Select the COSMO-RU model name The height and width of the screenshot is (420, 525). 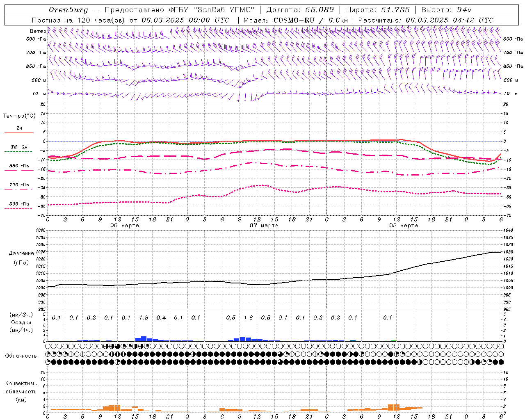click(x=294, y=20)
